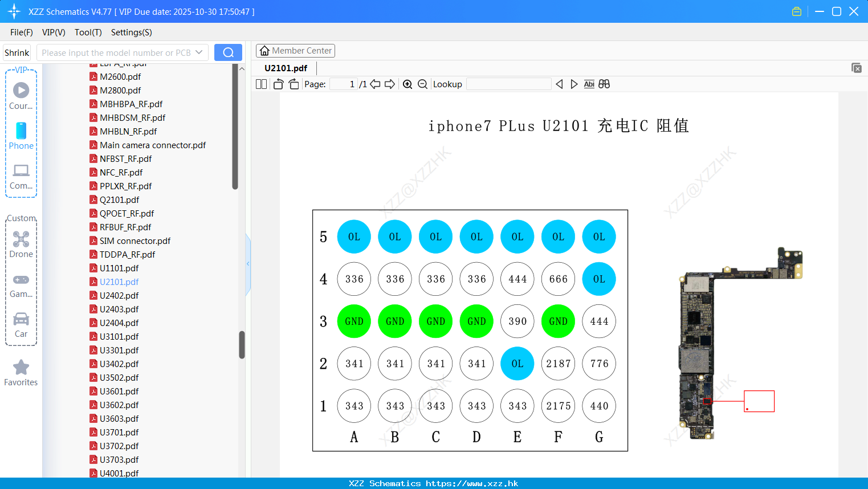Click the XZZ Schematics app logo
The image size is (868, 489).
click(x=14, y=11)
